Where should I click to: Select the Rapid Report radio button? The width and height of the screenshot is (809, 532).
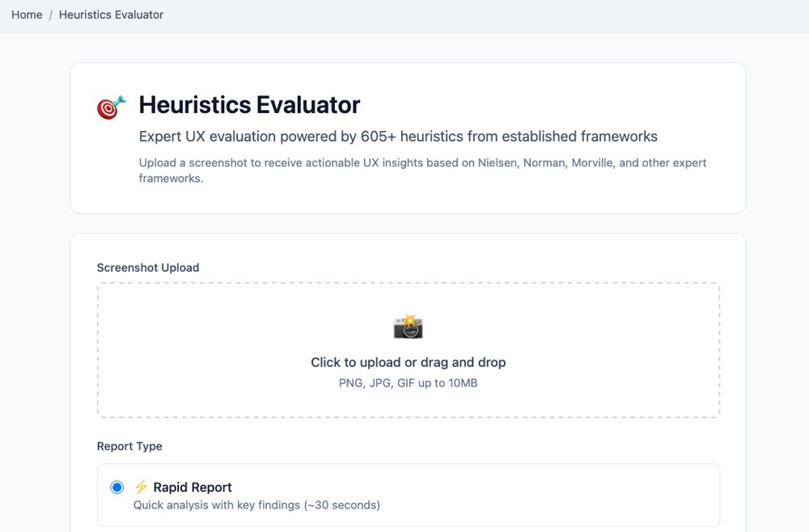[x=117, y=488]
